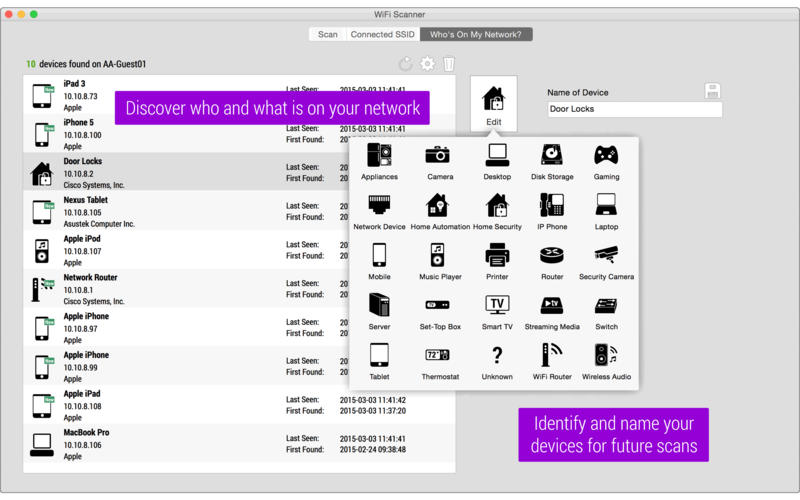This screenshot has width=800, height=500.
Task: Click the refresh scan icon
Action: click(x=405, y=64)
